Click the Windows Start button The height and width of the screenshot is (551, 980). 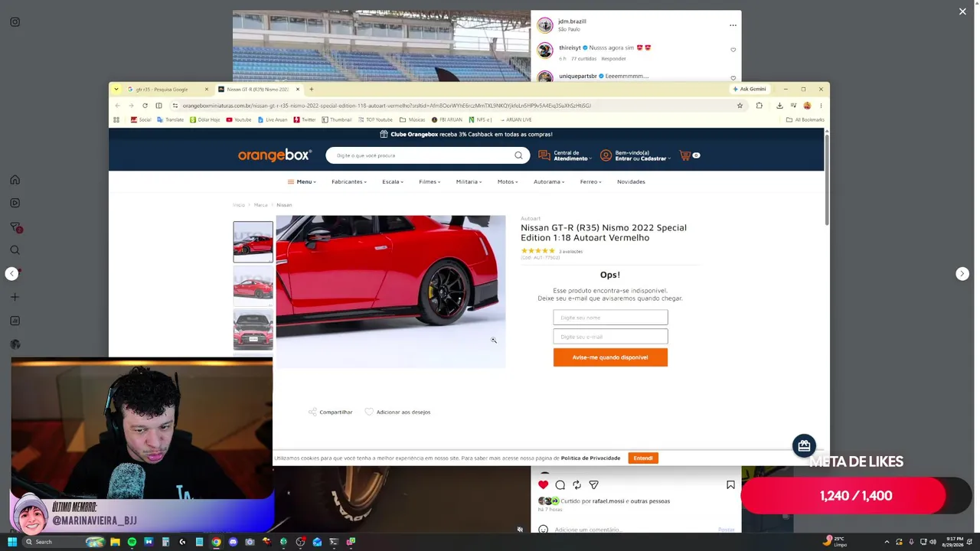(x=12, y=542)
